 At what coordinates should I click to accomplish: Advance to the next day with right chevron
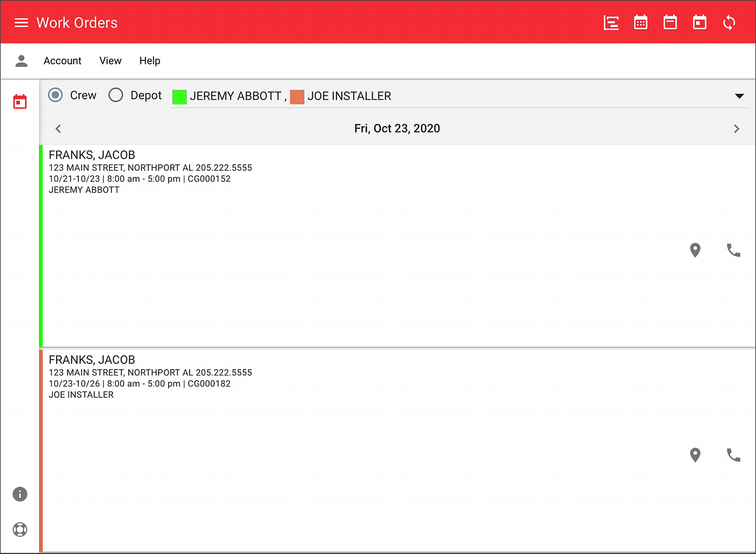pos(736,128)
